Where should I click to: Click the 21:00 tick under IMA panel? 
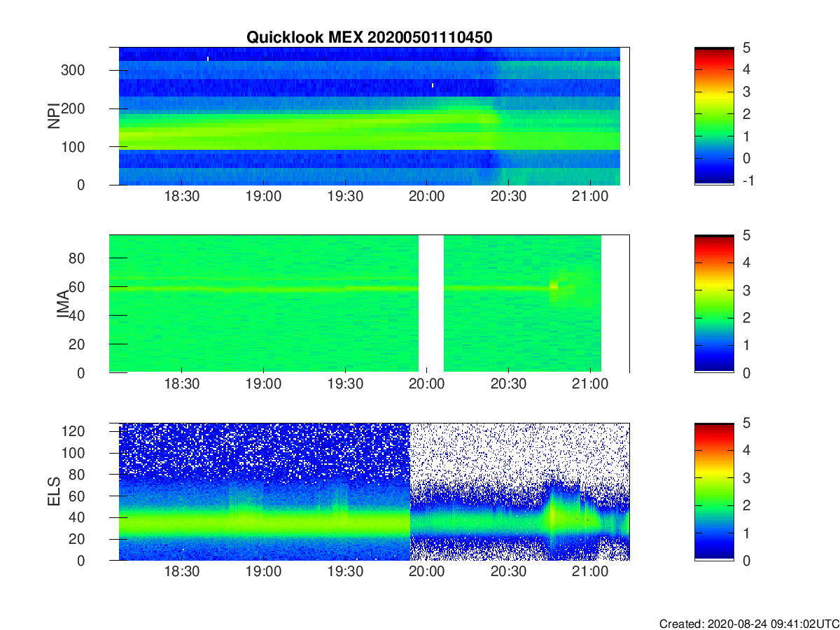point(591,384)
